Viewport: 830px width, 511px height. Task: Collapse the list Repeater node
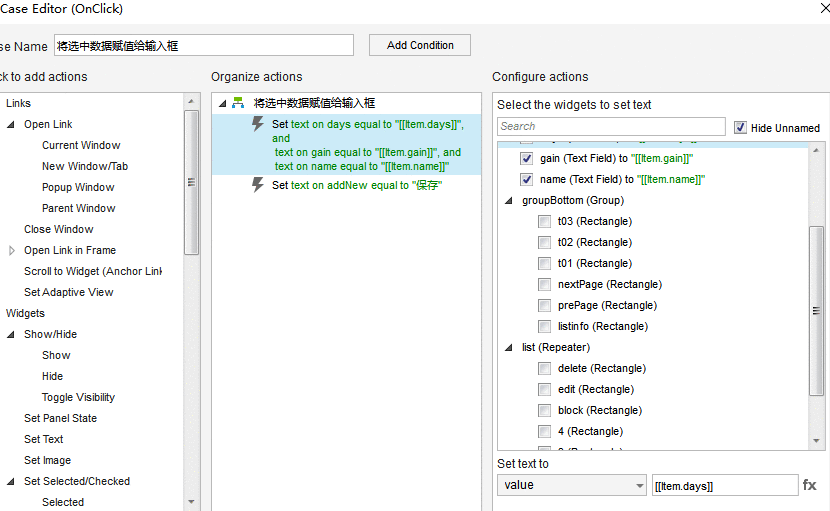pyautogui.click(x=509, y=347)
